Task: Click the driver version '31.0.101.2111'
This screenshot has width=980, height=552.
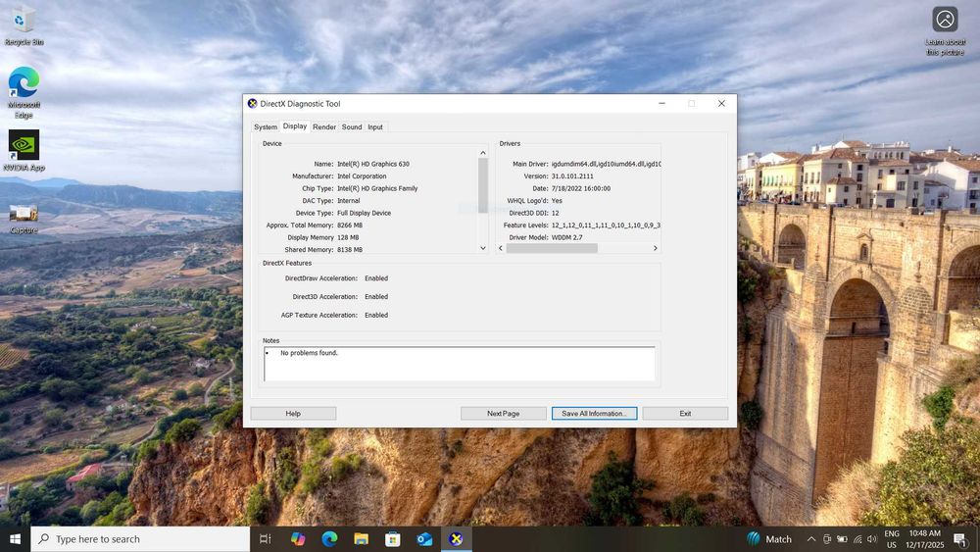Action: click(572, 176)
